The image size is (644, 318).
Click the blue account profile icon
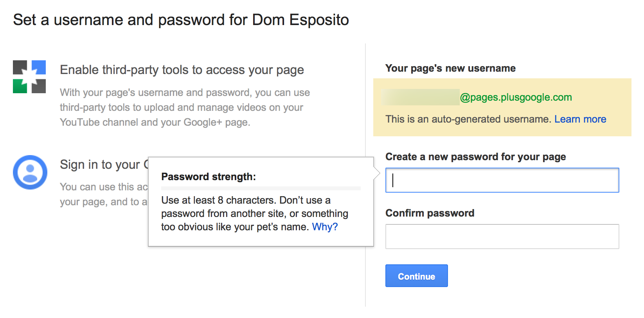(30, 172)
